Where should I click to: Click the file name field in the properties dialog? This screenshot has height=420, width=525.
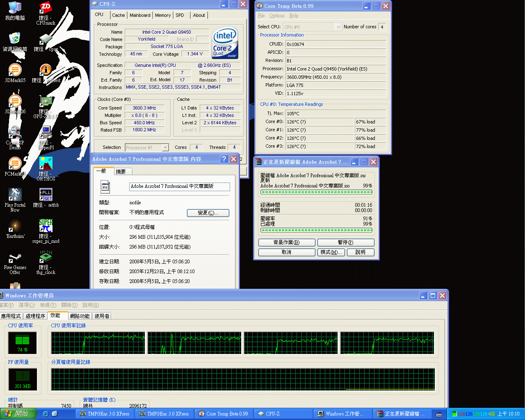click(x=180, y=187)
